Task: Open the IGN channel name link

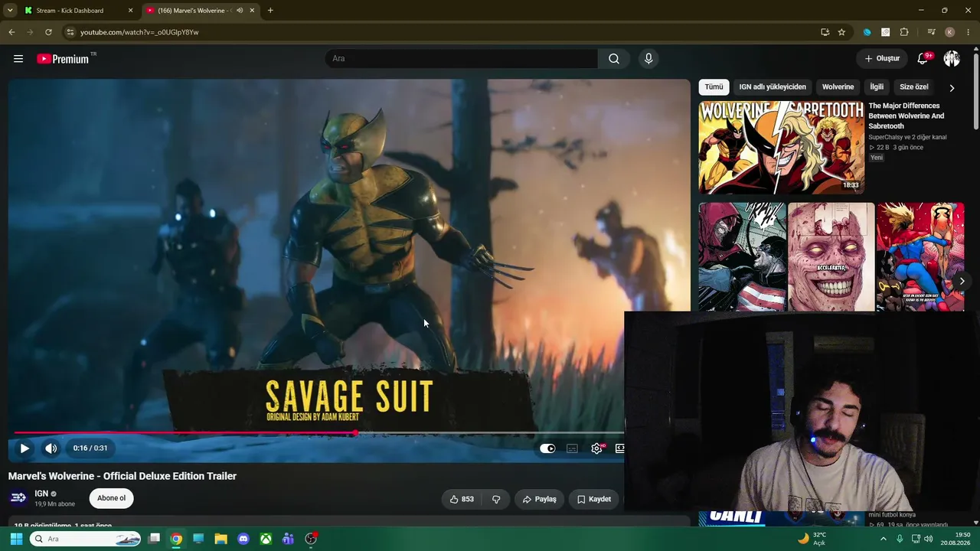Action: point(41,494)
